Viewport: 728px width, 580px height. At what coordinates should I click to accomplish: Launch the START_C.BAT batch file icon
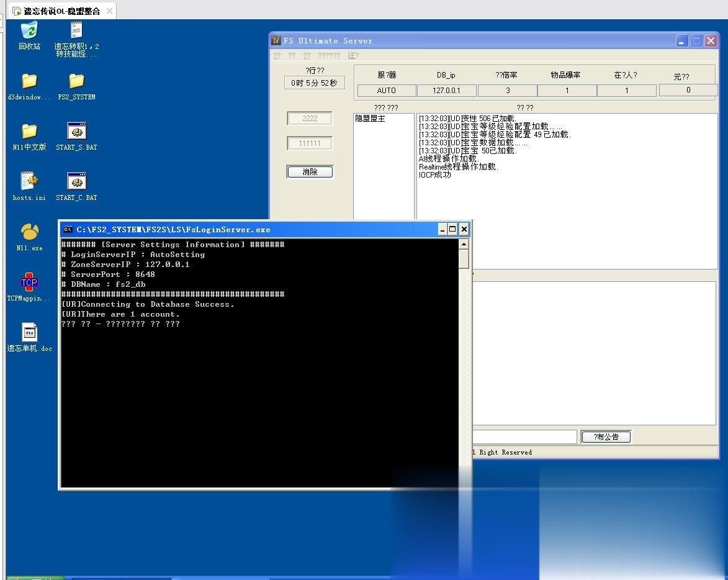point(76,187)
